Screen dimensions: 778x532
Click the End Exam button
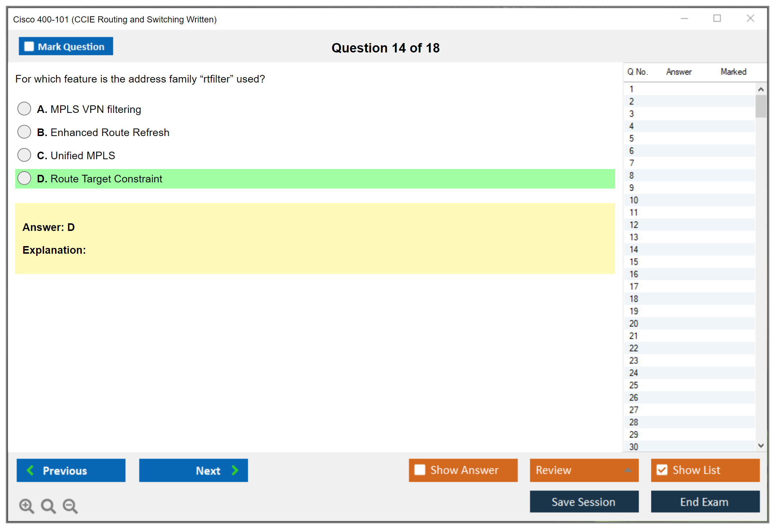705,502
